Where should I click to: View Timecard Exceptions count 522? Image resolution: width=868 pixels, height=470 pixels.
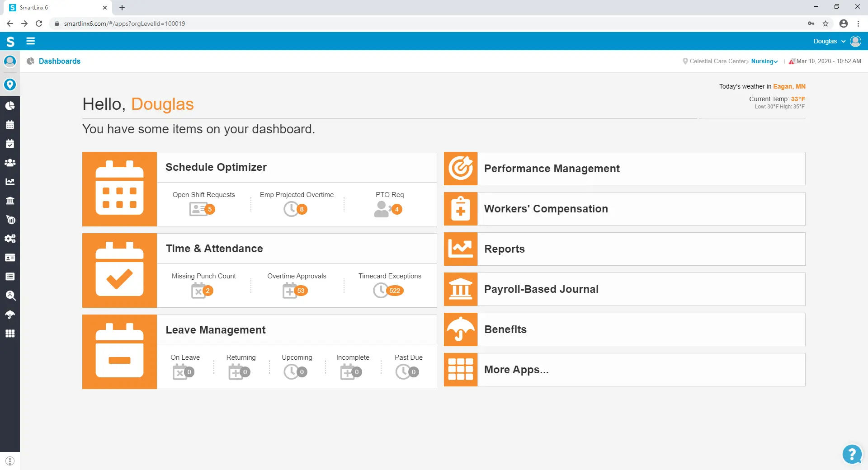click(389, 290)
